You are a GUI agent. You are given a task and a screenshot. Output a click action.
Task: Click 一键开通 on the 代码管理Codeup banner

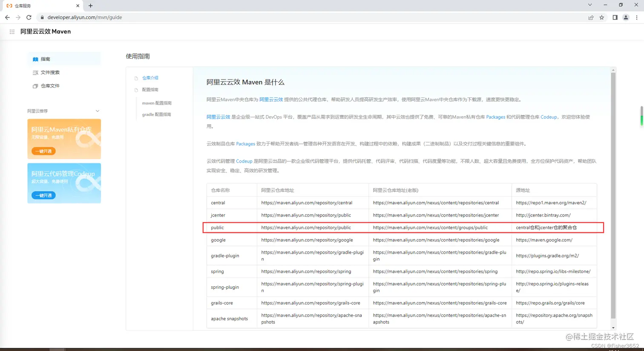[43, 195]
